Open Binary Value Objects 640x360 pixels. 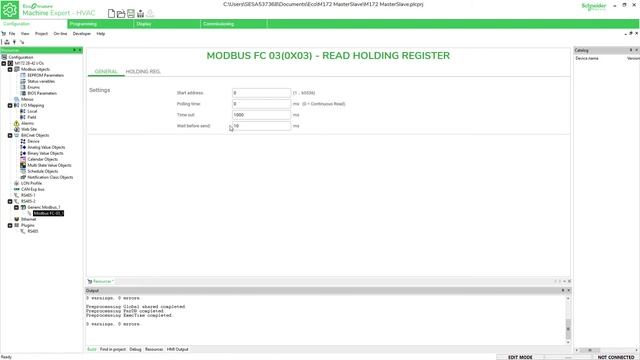[x=45, y=153]
